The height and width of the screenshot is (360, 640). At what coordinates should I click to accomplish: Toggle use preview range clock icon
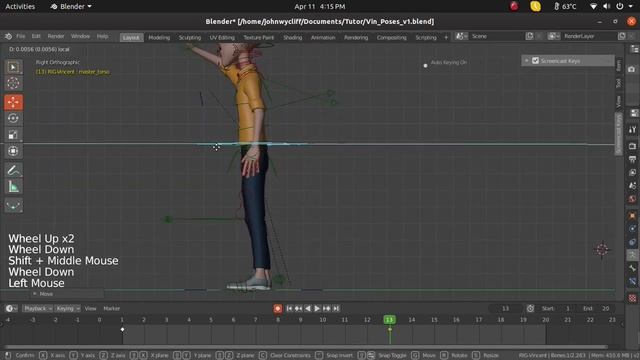tap(530, 309)
